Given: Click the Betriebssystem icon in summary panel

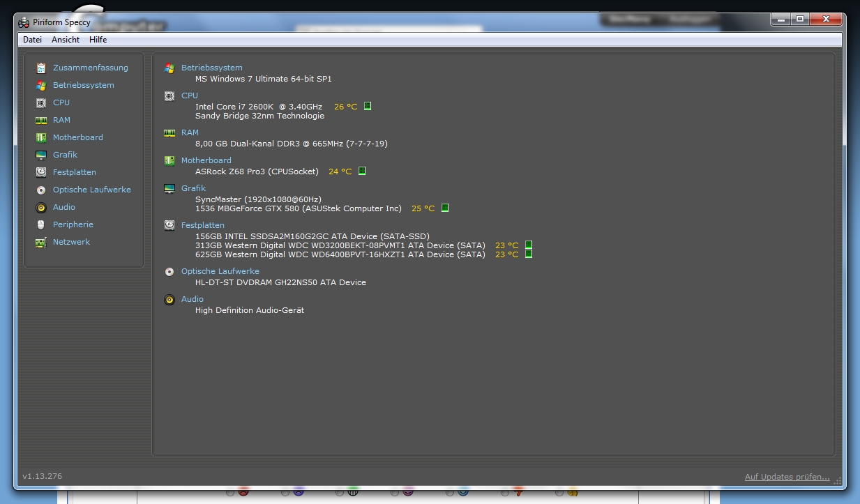Looking at the screenshot, I should [169, 68].
